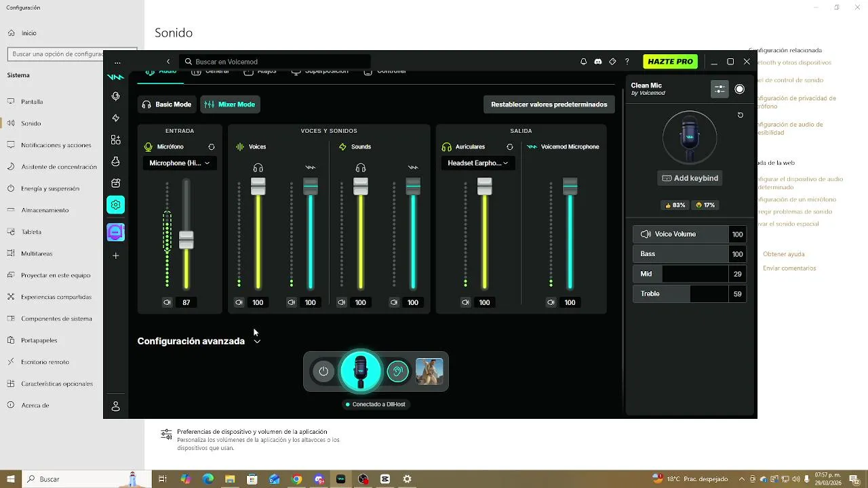Mute Voices headphones channel
The height and width of the screenshot is (488, 868).
tap(239, 302)
